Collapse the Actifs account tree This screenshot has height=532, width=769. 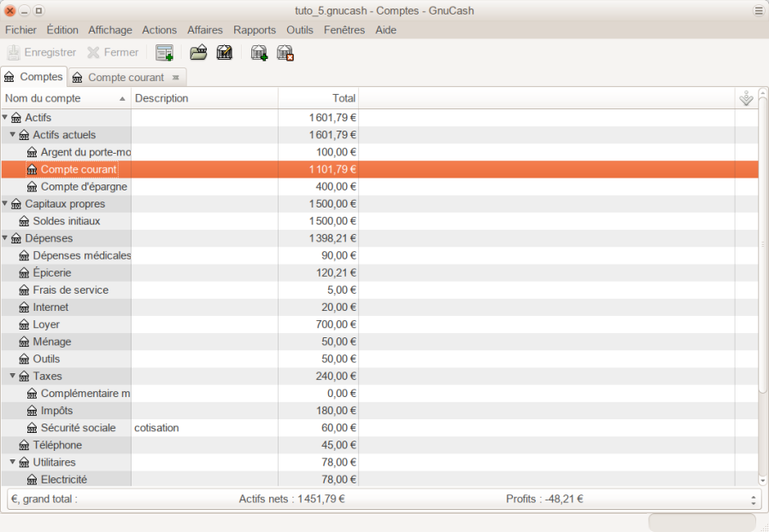coord(5,117)
